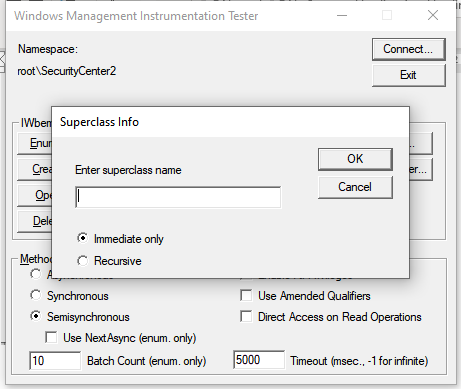
Task: Focus the superclass name input field
Action: click(178, 197)
